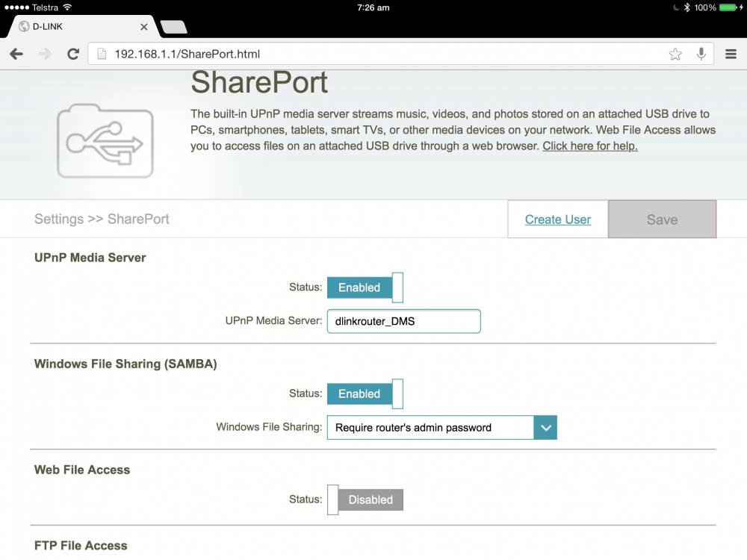Image resolution: width=747 pixels, height=560 pixels.
Task: Tap the Do Not Disturb moon icon
Action: [x=676, y=7]
